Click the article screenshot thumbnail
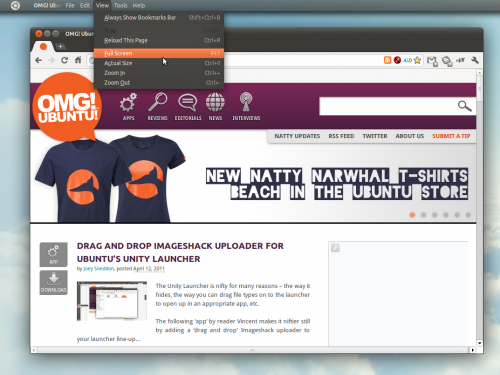 [112, 301]
